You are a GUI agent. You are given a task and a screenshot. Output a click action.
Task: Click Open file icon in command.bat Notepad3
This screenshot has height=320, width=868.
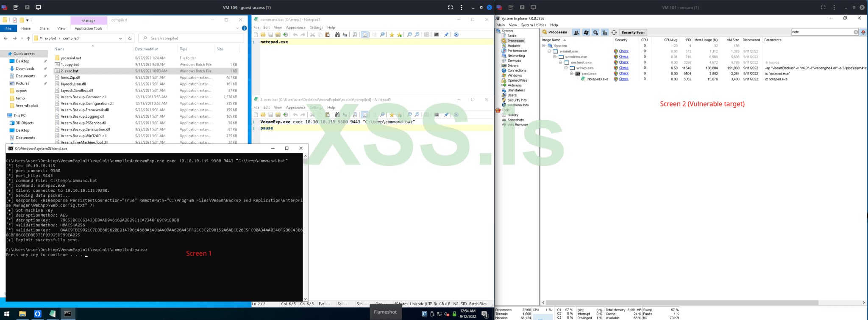[x=263, y=35]
